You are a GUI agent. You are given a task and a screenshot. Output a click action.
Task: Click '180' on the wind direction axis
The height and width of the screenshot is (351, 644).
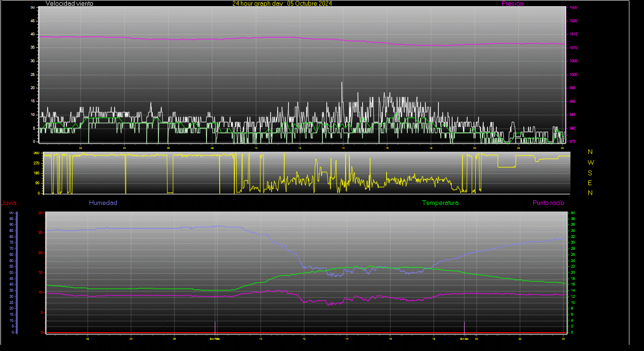click(x=36, y=173)
